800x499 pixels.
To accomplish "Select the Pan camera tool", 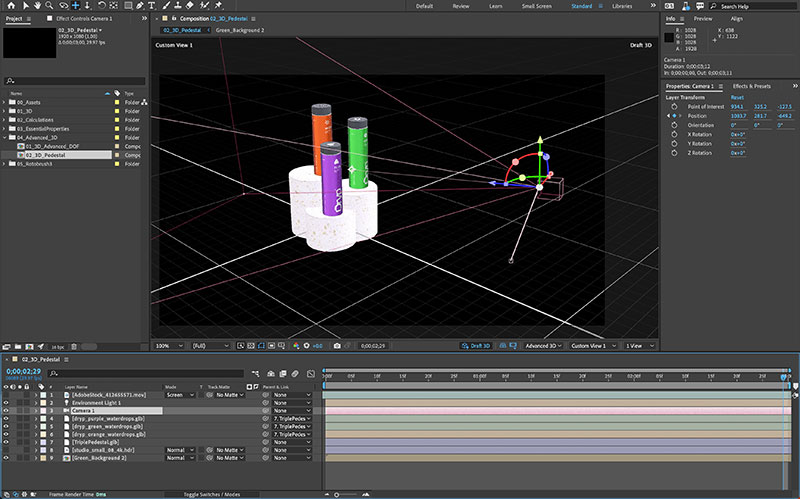I will pyautogui.click(x=76, y=6).
